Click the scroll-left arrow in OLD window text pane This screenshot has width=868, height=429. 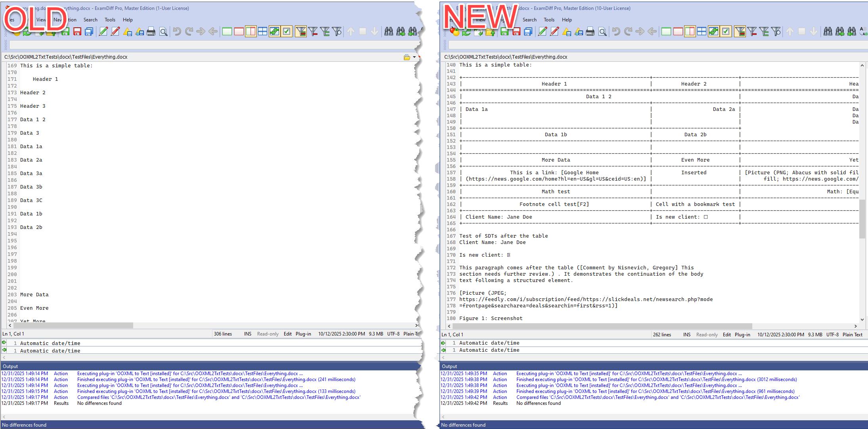[10, 326]
